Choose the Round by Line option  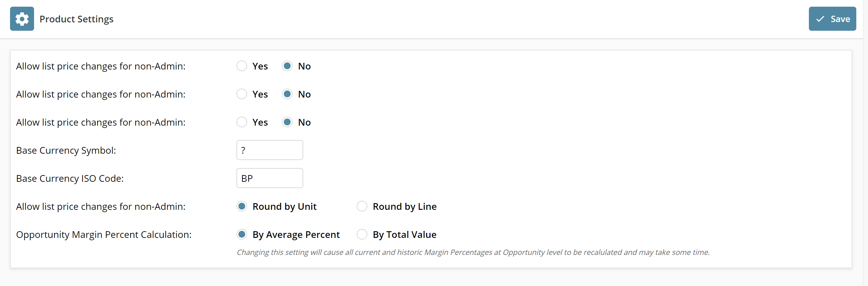coord(362,206)
